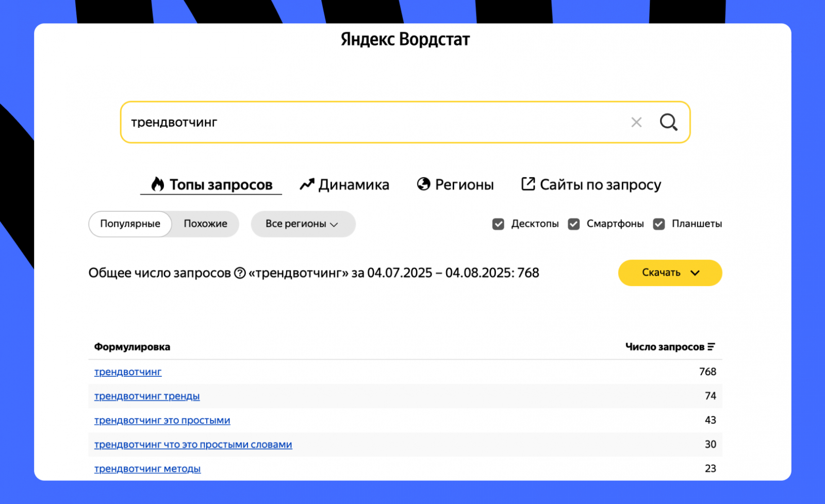This screenshot has width=825, height=504.
Task: Sort by the Число запросов sort icon
Action: pyautogui.click(x=712, y=347)
